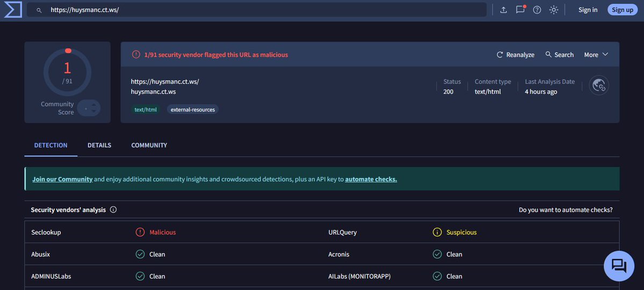Click the Content type text/html value

tap(488, 92)
